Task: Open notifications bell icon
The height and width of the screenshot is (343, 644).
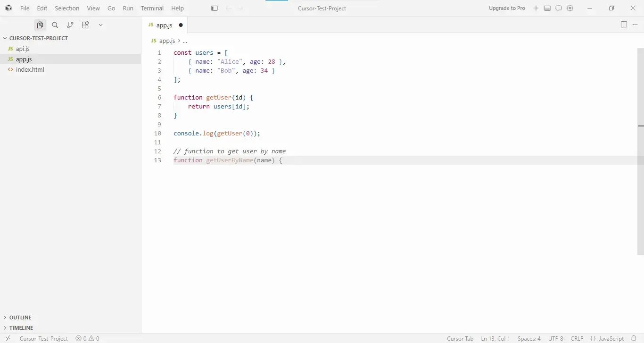Action: point(634,338)
